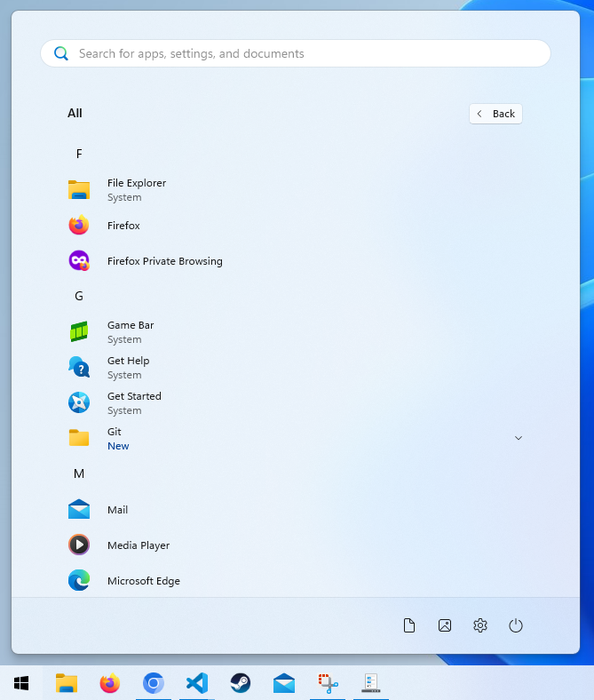Viewport: 594px width, 700px height.
Task: Launch the Media Player app icon
Action: (x=79, y=545)
